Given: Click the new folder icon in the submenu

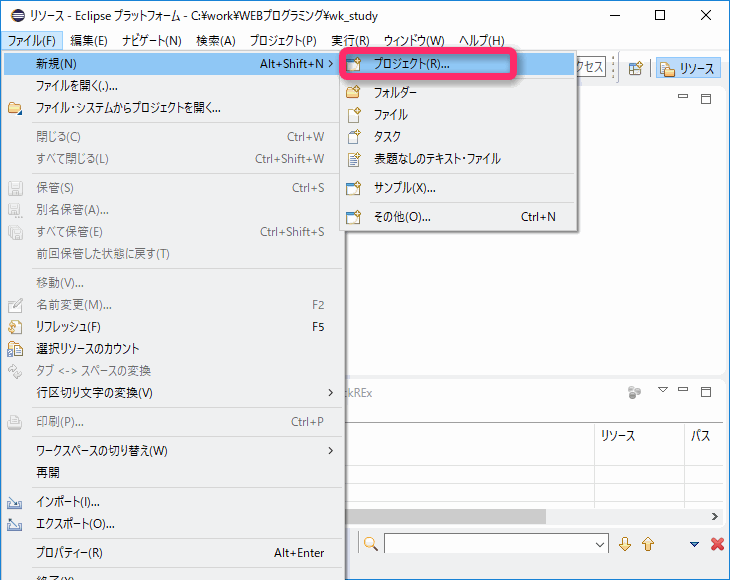Looking at the screenshot, I should click(x=354, y=92).
